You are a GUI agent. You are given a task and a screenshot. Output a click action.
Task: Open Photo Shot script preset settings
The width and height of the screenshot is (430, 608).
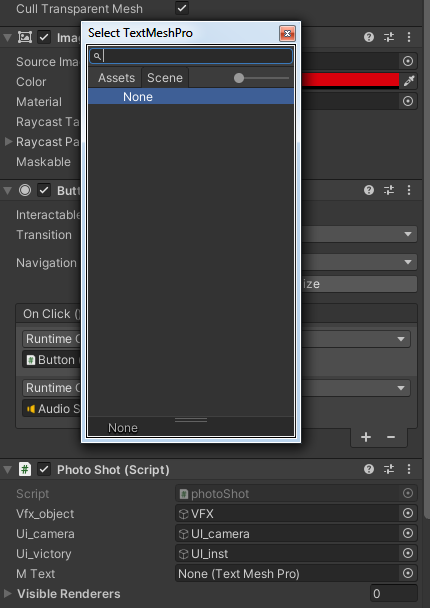(x=389, y=470)
